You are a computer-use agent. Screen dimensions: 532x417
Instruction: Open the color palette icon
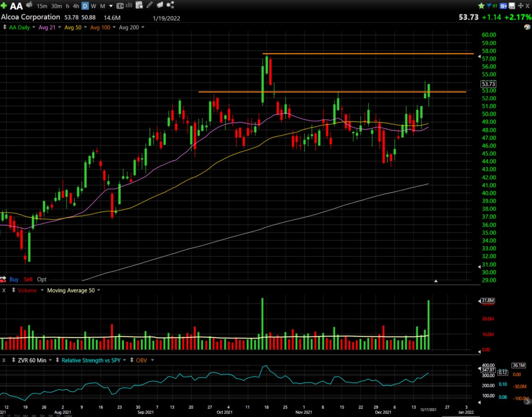527,27
